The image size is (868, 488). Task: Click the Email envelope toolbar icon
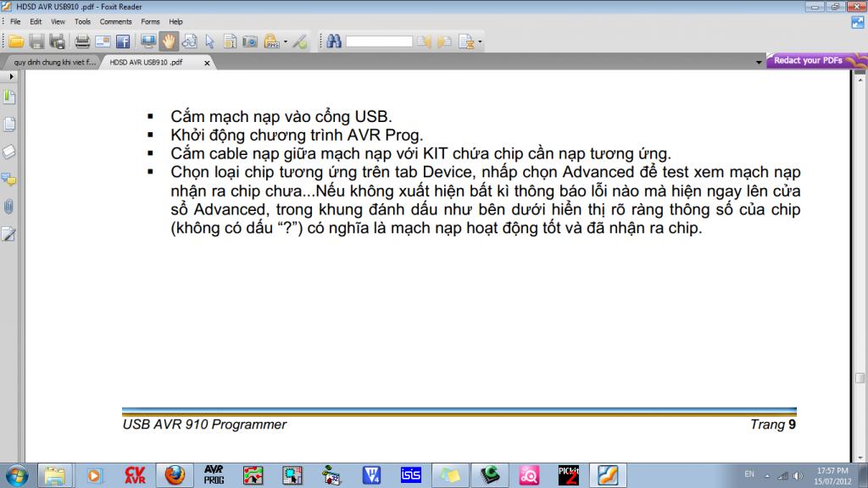point(103,42)
